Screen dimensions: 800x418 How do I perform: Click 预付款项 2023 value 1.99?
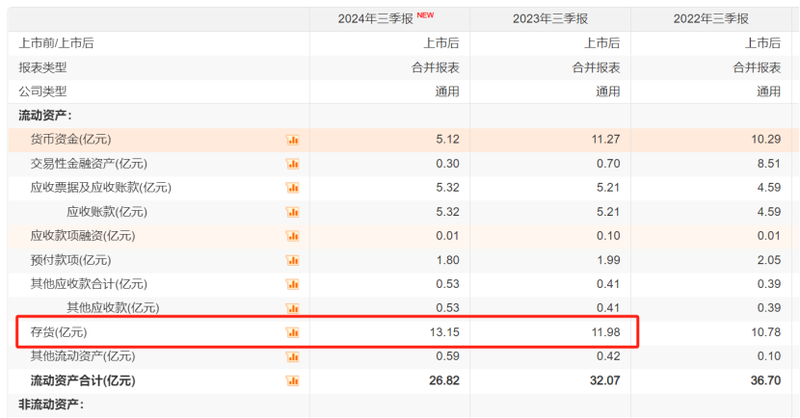pos(608,260)
